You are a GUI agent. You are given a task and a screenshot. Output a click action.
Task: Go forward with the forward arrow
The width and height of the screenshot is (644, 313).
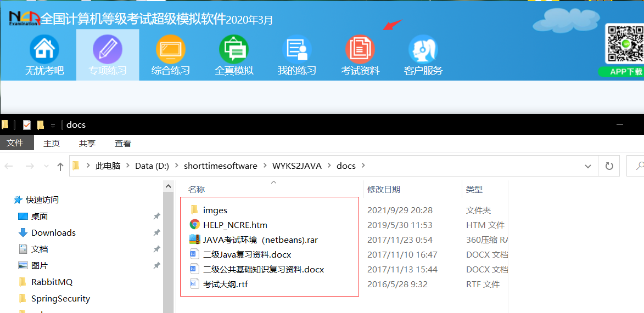point(30,166)
